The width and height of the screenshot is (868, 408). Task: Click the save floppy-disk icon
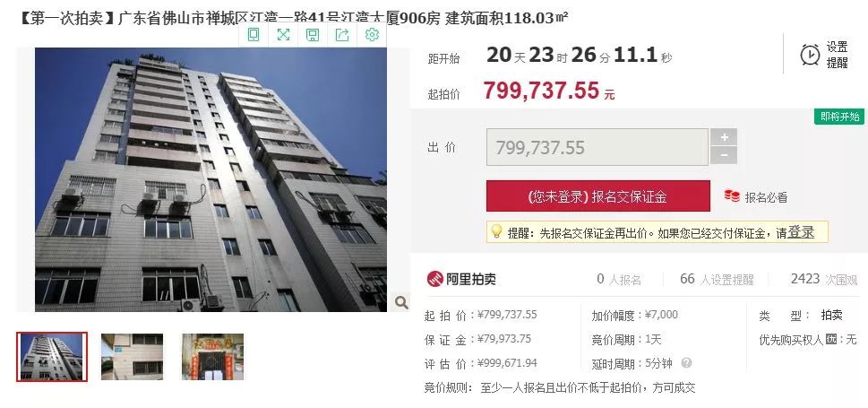pos(313,35)
